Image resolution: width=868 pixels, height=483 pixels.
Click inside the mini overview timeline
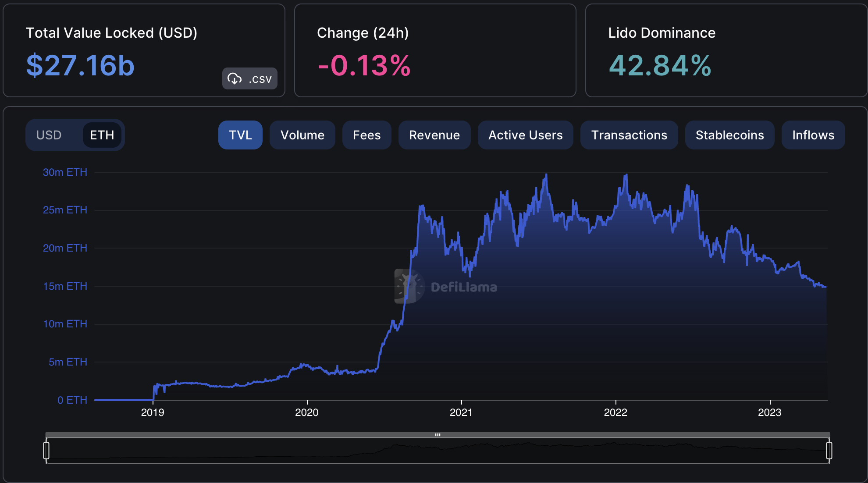(438, 451)
